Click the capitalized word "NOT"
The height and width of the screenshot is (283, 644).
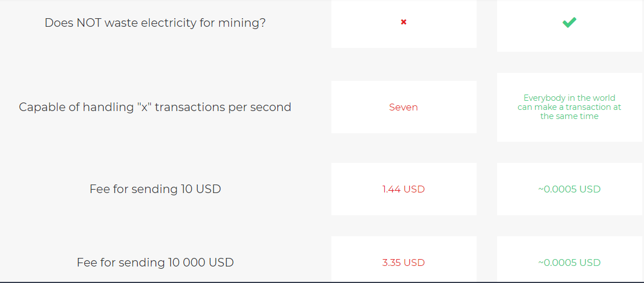88,23
